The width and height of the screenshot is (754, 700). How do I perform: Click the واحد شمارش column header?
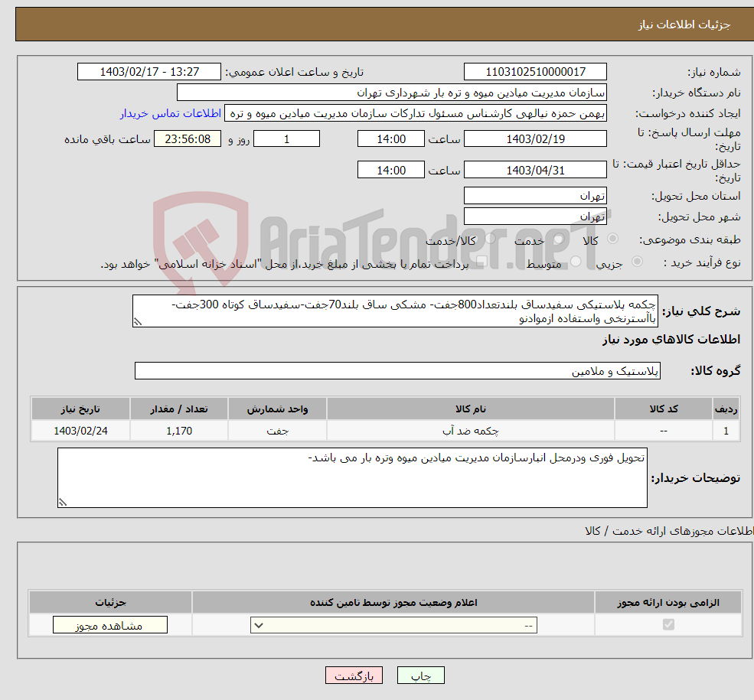[277, 409]
